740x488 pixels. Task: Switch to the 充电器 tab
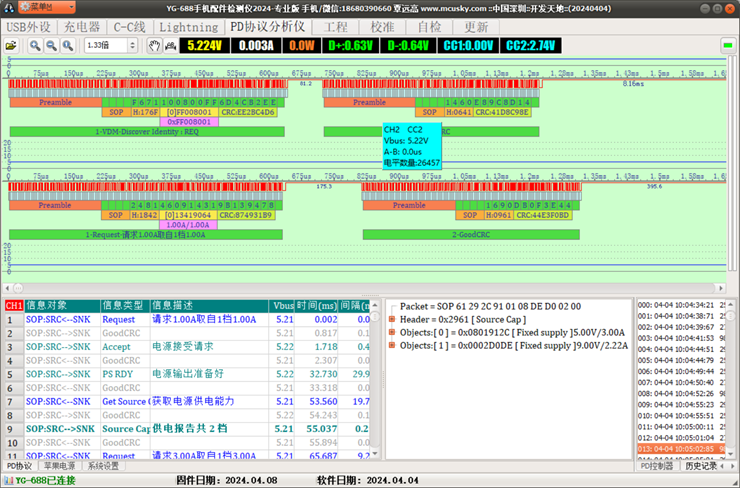81,27
